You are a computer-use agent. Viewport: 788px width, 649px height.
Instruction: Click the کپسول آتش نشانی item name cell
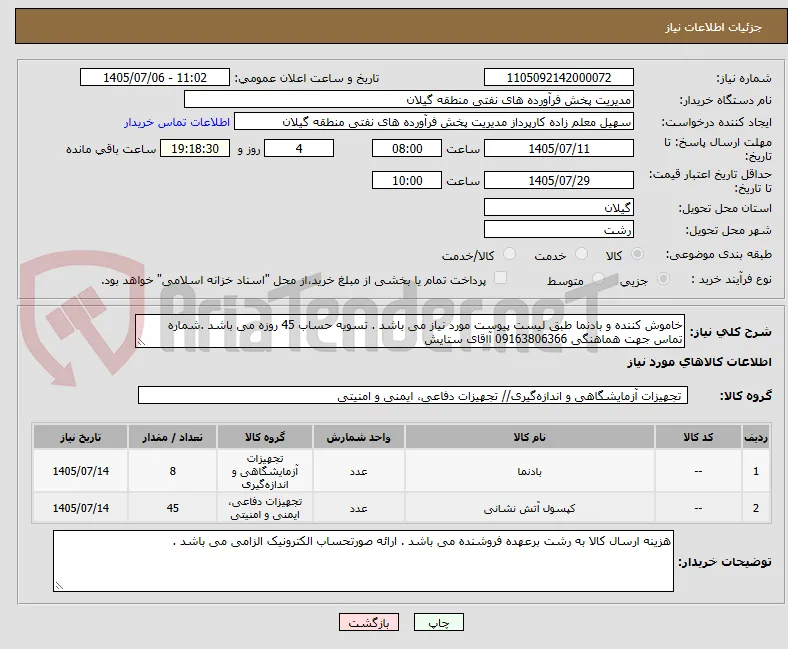[x=530, y=508]
